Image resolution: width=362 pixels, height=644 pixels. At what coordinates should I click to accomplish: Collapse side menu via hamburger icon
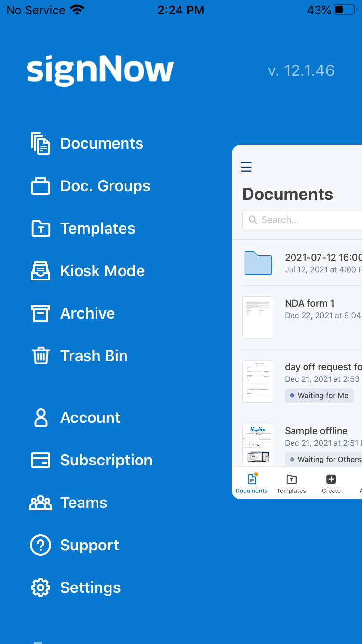coord(247,167)
